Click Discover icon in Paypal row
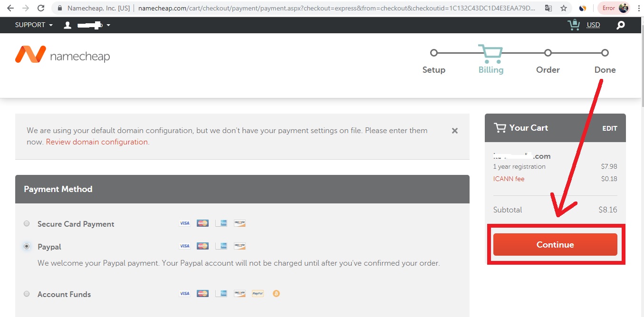 click(240, 246)
